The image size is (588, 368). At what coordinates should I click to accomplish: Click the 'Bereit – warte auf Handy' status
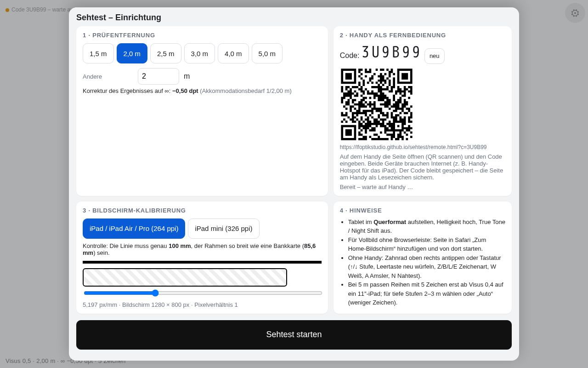tap(376, 187)
